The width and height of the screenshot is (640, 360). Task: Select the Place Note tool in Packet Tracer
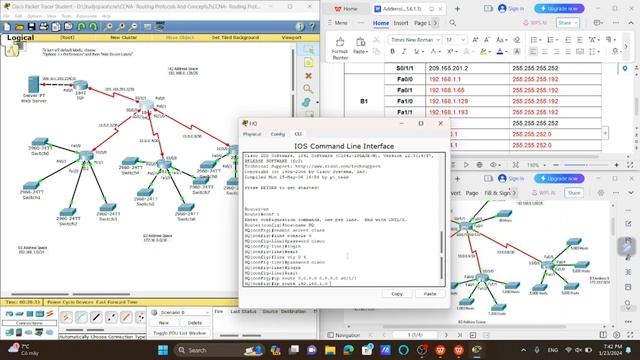(x=309, y=62)
